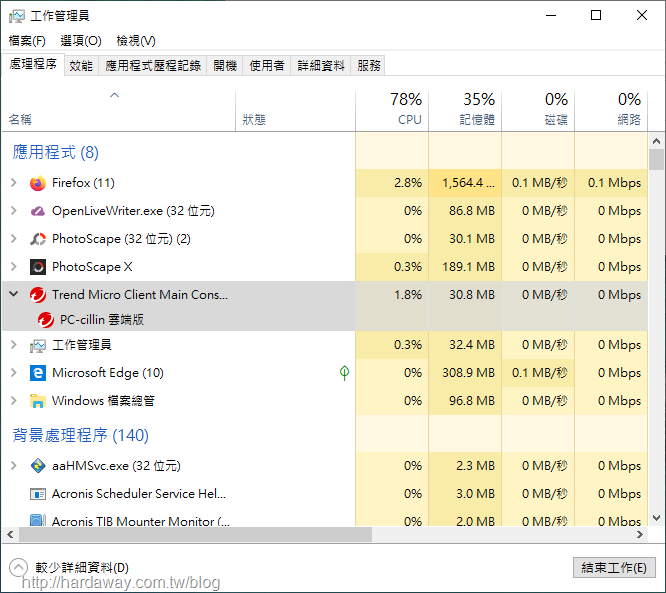Switch to the 開機 tab
666x593 pixels.
pos(225,66)
